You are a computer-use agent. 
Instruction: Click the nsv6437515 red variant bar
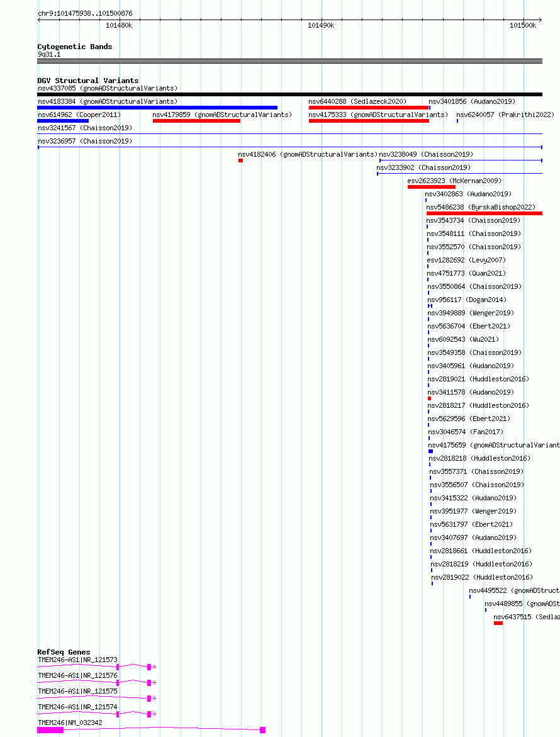498,623
